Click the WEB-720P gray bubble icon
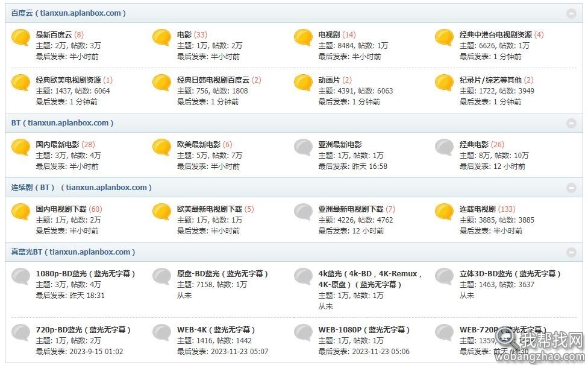Screen dimensions: 588x368 [445, 332]
